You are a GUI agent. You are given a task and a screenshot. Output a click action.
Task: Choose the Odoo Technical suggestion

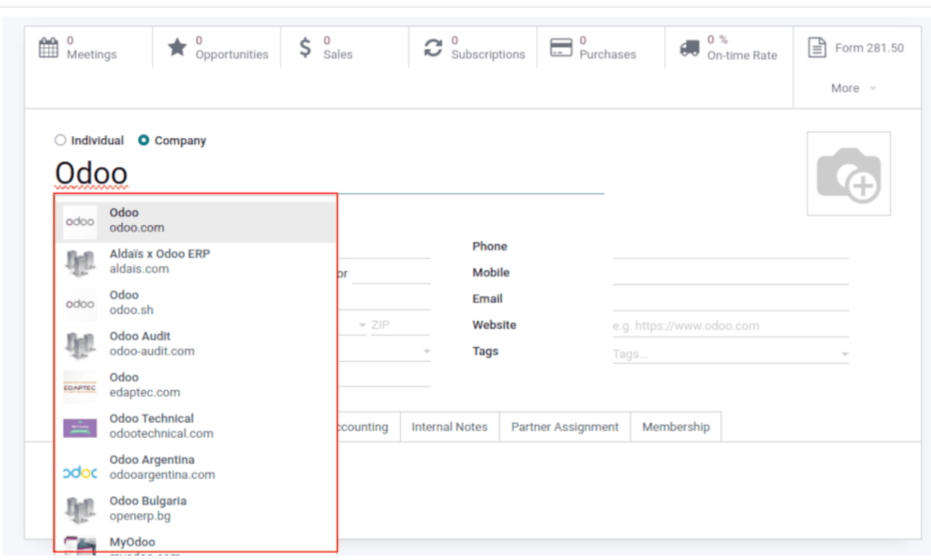pyautogui.click(x=196, y=427)
